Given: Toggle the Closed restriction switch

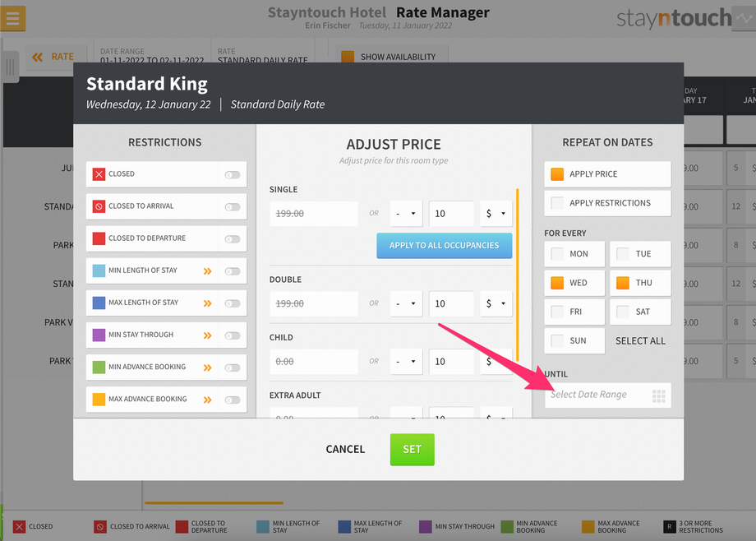Looking at the screenshot, I should 233,174.
